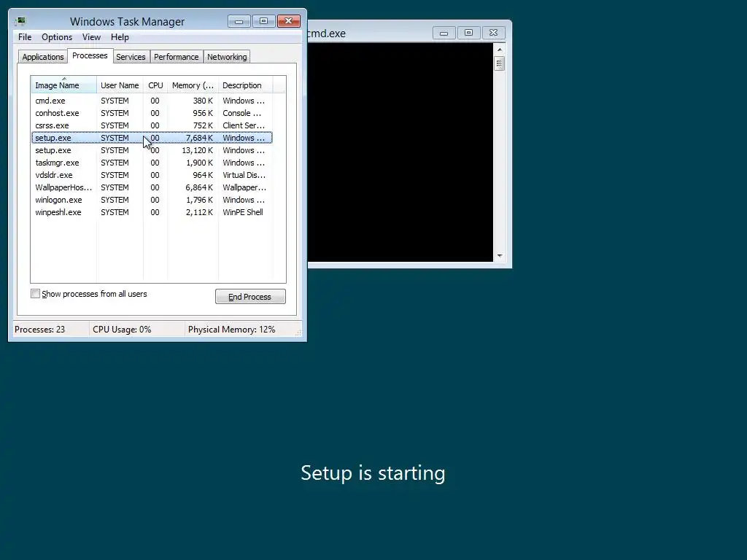
Task: Click the cmd.exe scrollbar down arrow
Action: (499, 256)
